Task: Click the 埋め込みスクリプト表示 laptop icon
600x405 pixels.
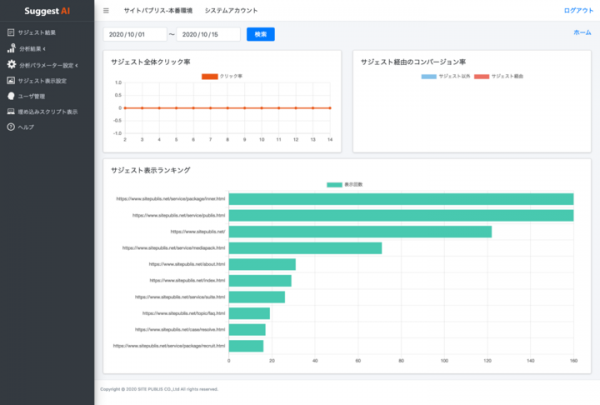Action: [11, 111]
